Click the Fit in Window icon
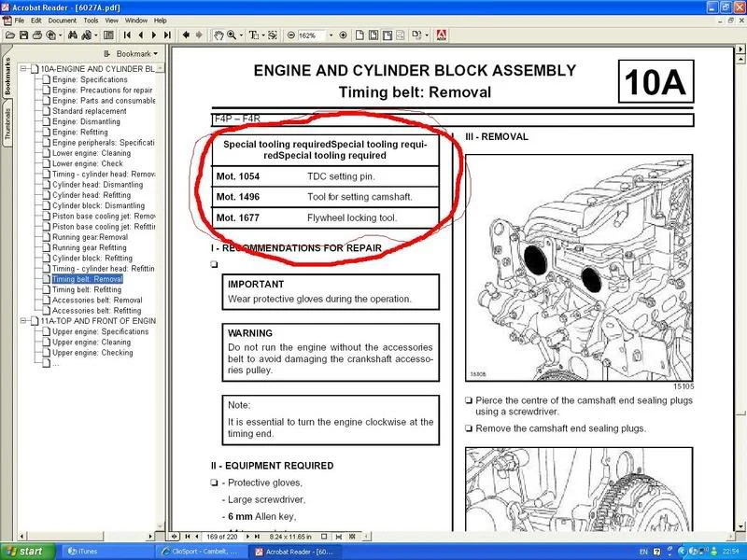 (373, 35)
